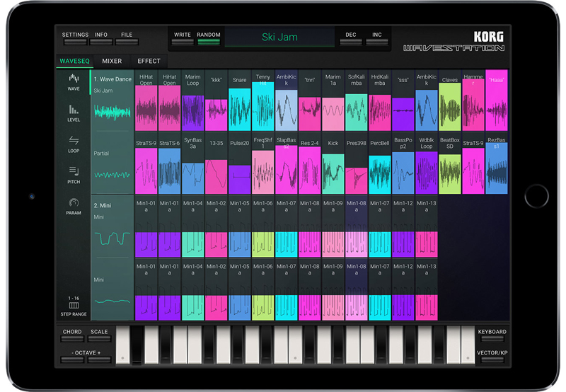Image resolution: width=566 pixels, height=392 pixels.
Task: Open the PARAM knob icon
Action: point(74,207)
